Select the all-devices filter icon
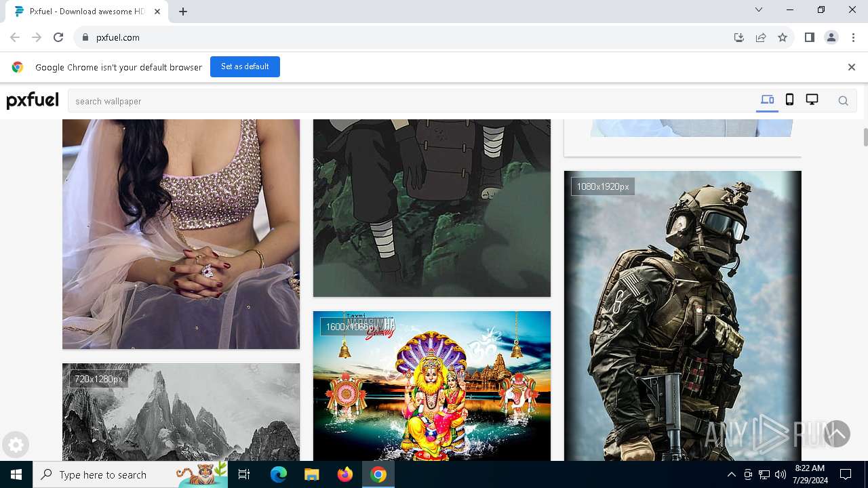The height and width of the screenshot is (488, 868). click(767, 100)
